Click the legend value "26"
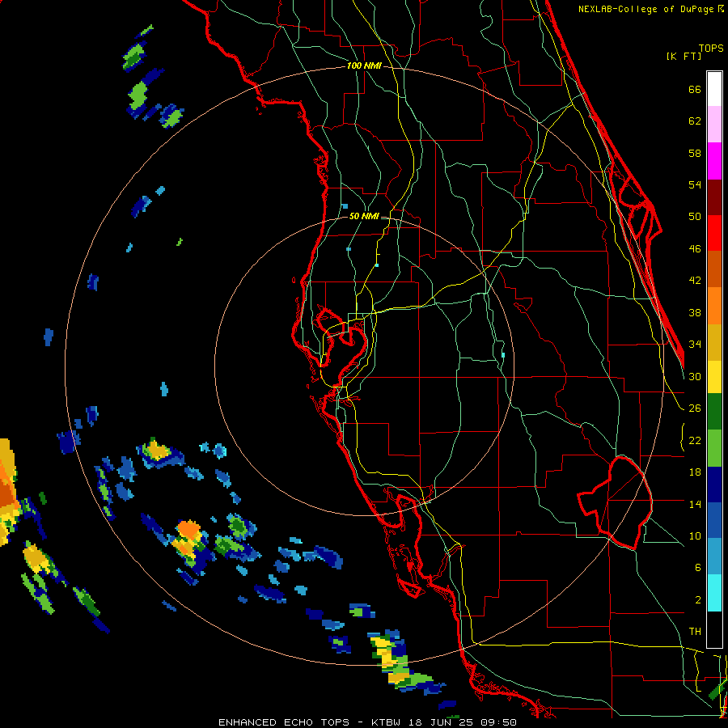Image resolution: width=728 pixels, height=728 pixels. (x=695, y=408)
